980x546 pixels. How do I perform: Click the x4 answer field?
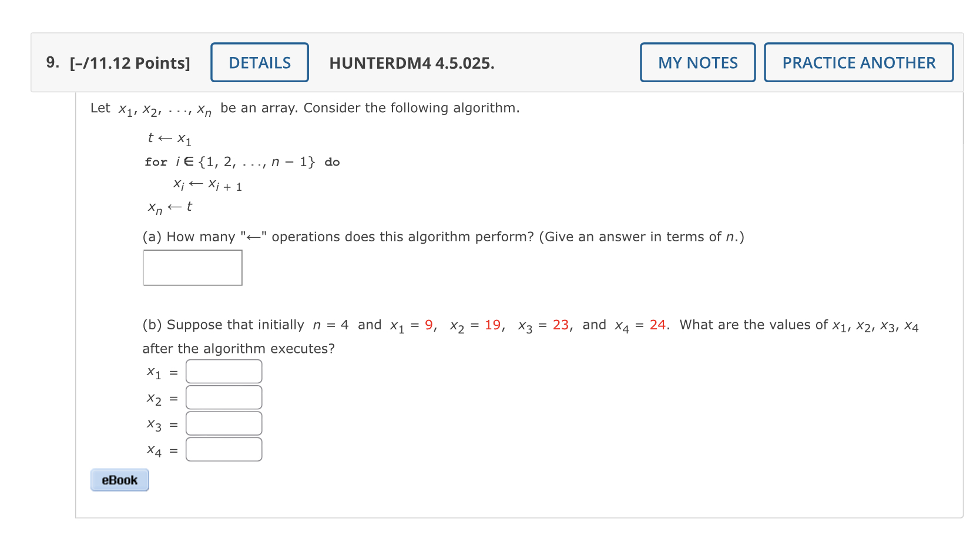tap(223, 449)
